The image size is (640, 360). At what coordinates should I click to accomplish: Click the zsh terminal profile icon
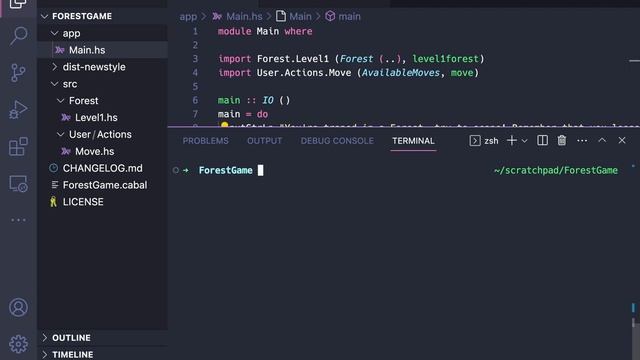(x=475, y=140)
